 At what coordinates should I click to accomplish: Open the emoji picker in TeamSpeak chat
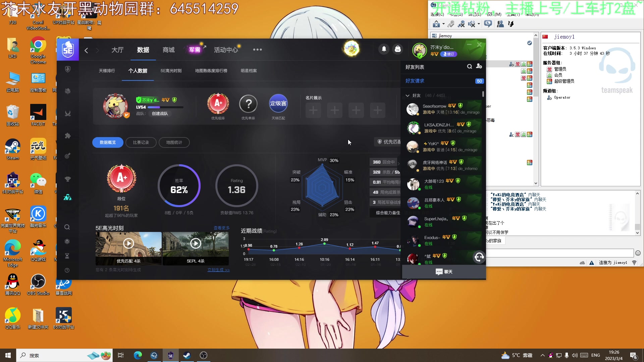(x=638, y=253)
